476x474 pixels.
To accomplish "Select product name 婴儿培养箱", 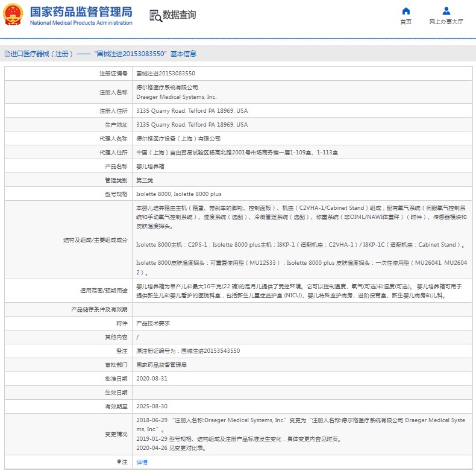I will click(150, 166).
